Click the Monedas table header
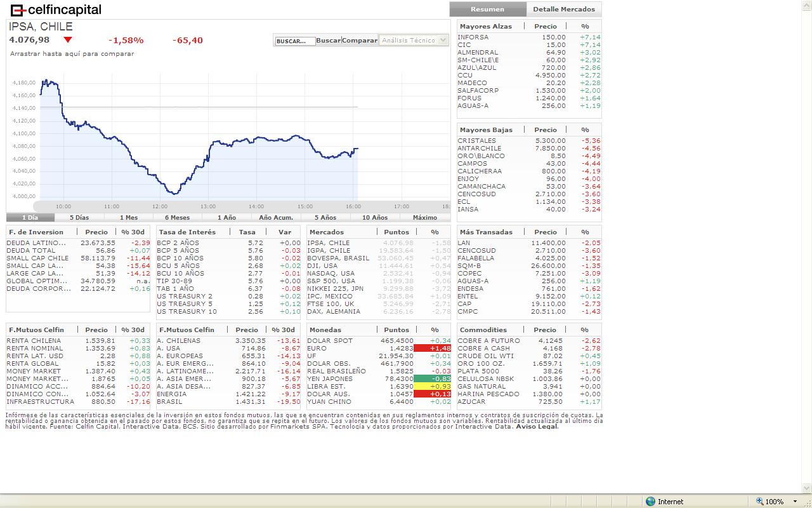 [x=379, y=330]
